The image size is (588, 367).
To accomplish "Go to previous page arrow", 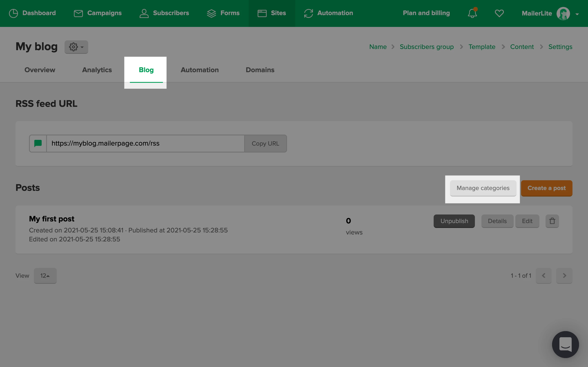I will click(543, 275).
